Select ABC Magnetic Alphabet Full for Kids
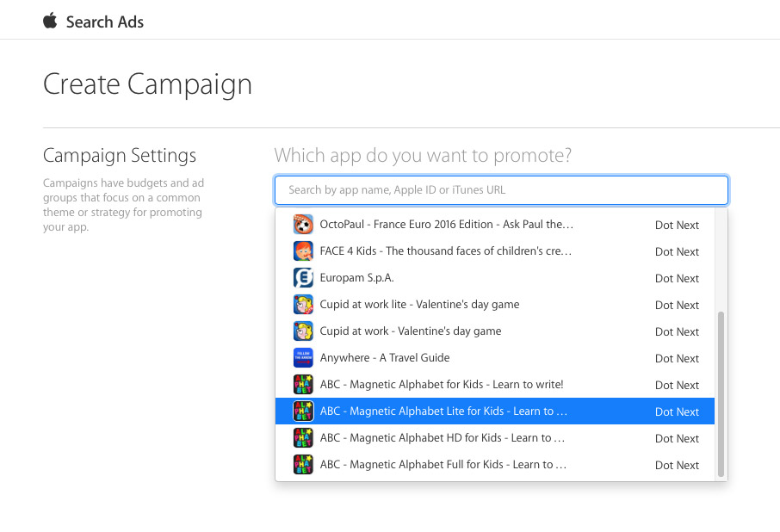 click(443, 464)
